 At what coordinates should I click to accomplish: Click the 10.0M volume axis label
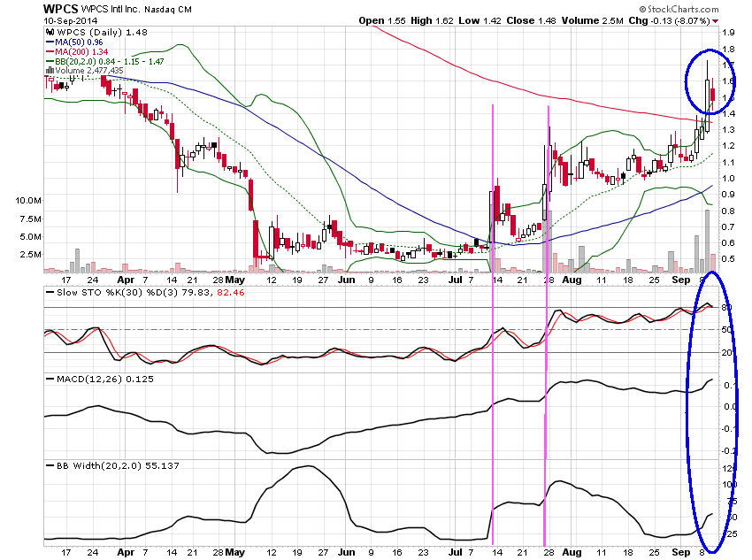(x=28, y=201)
